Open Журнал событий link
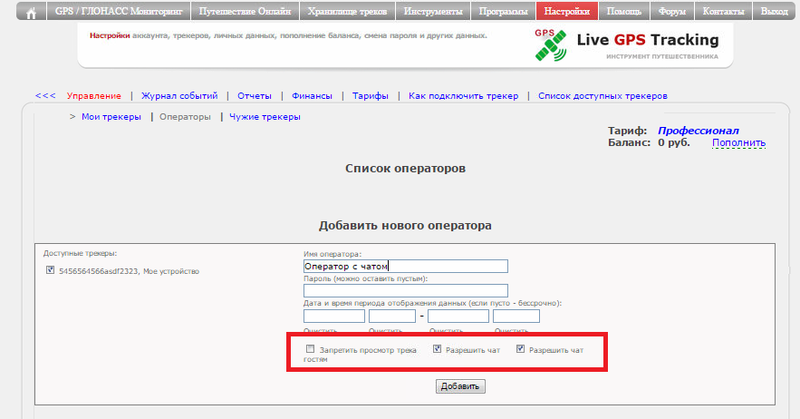 coord(179,96)
